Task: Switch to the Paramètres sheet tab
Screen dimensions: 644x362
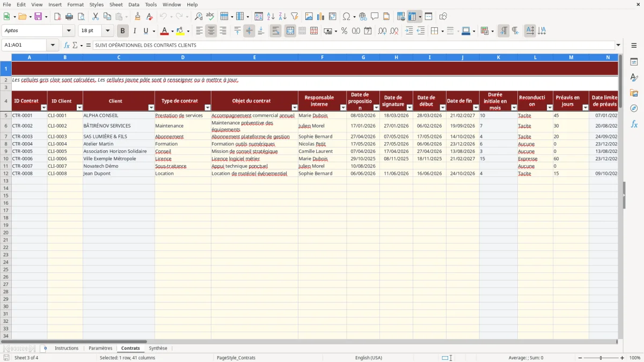Action: point(100,348)
